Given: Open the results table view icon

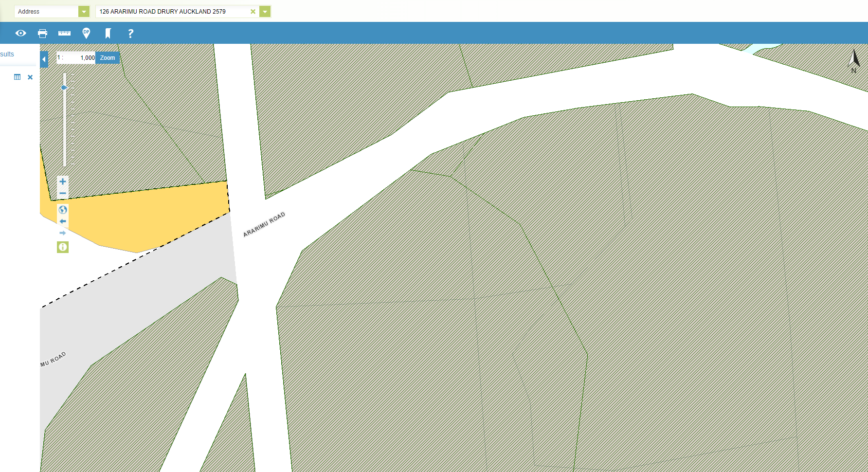Looking at the screenshot, I should click(x=18, y=77).
